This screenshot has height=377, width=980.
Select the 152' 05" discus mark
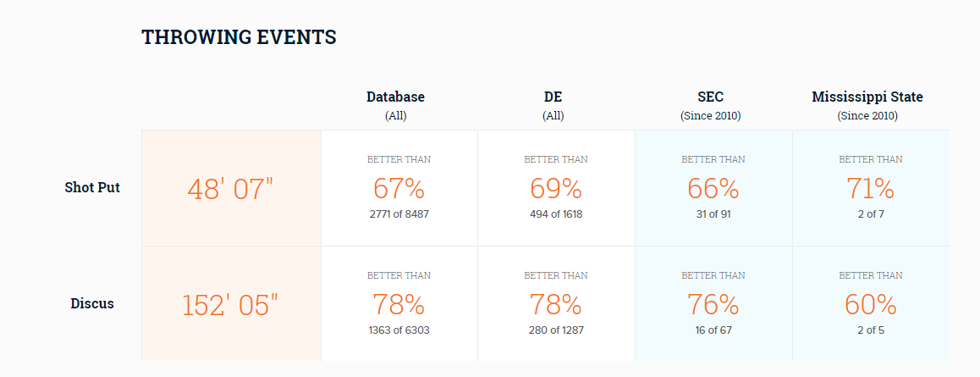click(231, 304)
